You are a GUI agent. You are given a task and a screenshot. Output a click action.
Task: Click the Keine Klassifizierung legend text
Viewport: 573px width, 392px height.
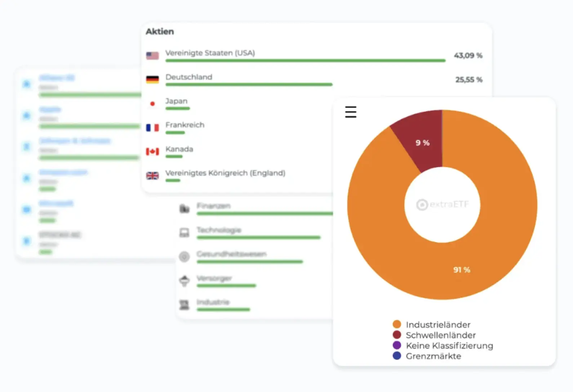pos(449,346)
